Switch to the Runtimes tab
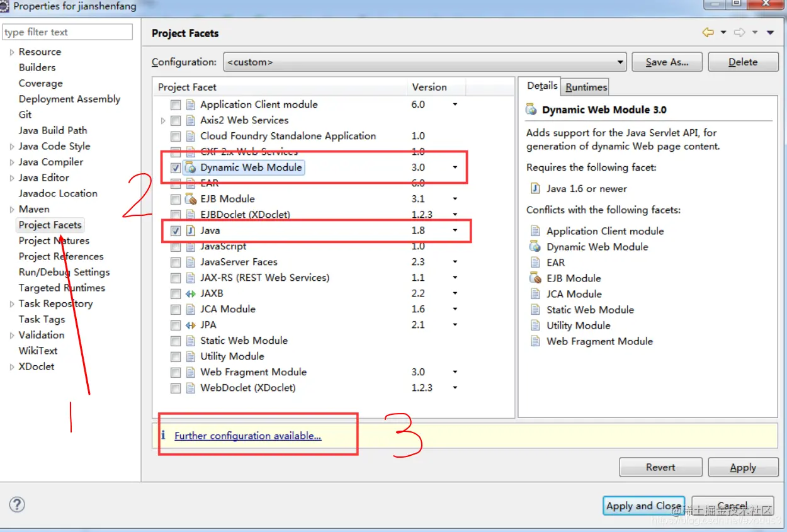The width and height of the screenshot is (787, 532). coord(586,87)
